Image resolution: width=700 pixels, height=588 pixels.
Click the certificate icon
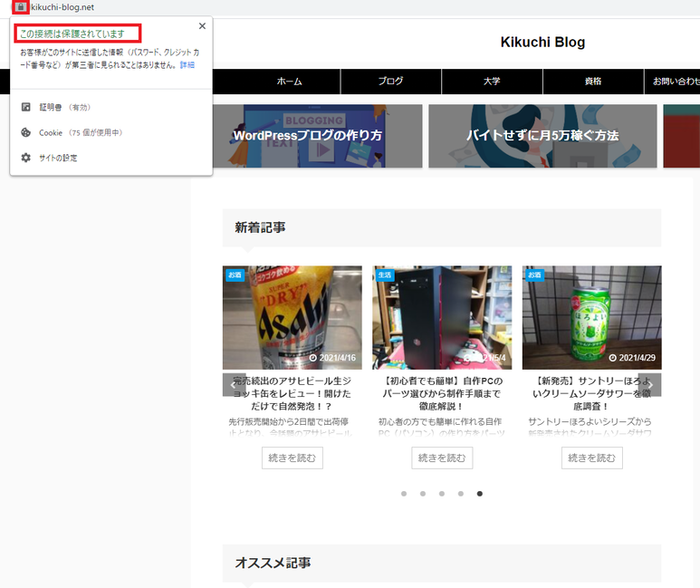pos(26,107)
